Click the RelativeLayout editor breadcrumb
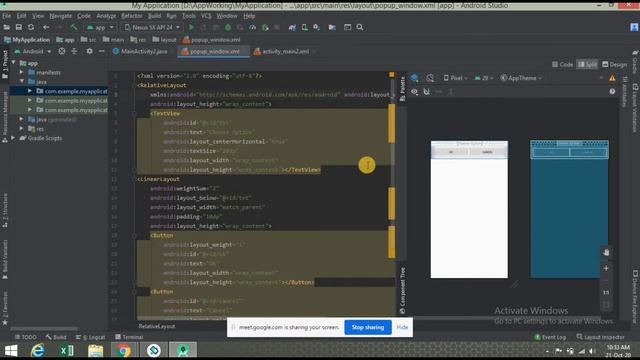 [x=157, y=326]
